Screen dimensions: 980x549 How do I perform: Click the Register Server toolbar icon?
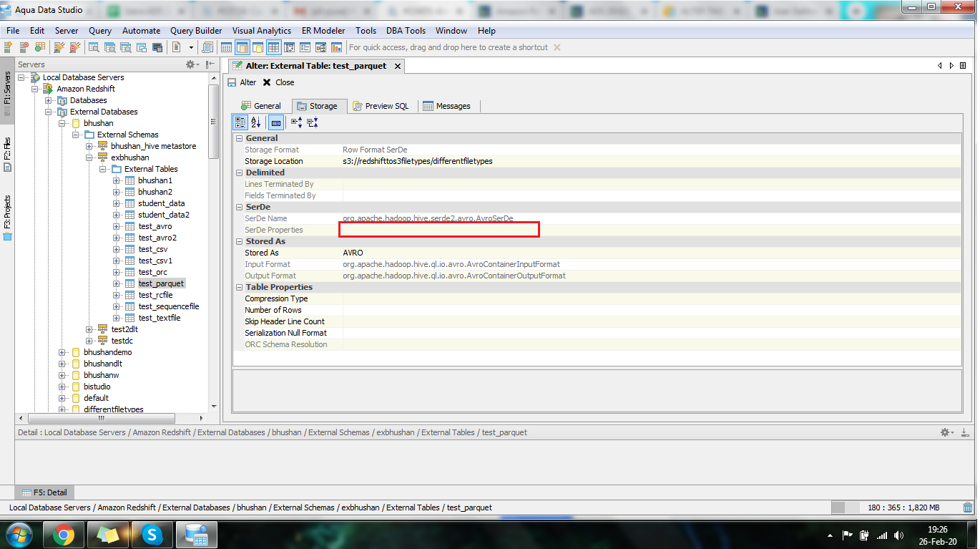[9, 47]
